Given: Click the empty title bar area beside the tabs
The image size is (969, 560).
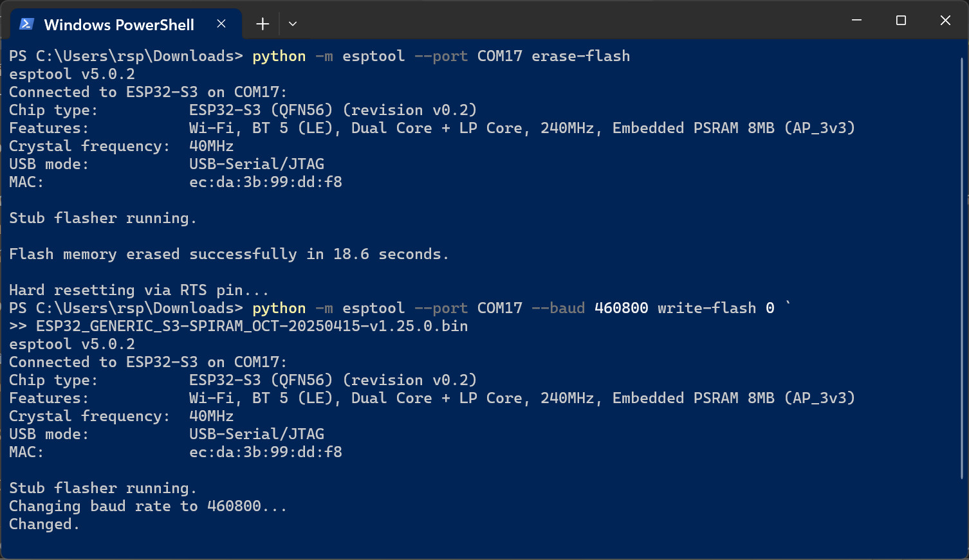Looking at the screenshot, I should pyautogui.click(x=566, y=21).
